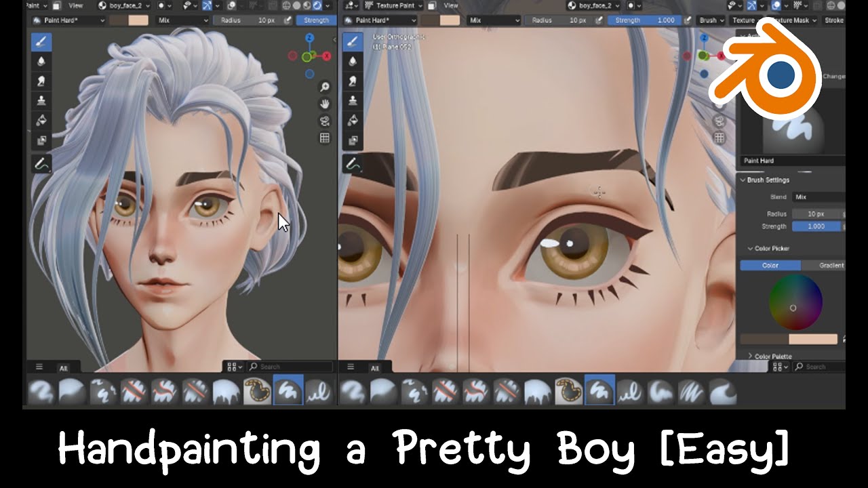The image size is (868, 488).
Task: Open boy_face_2 texture slot dropdown in left header
Action: tap(125, 5)
